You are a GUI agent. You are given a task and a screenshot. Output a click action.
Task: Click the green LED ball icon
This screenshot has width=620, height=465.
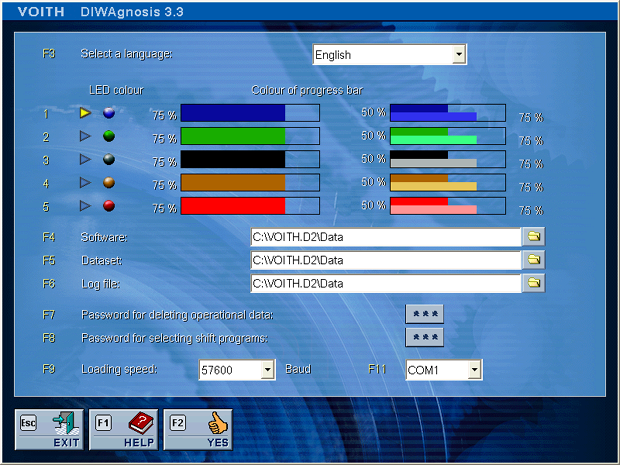pyautogui.click(x=109, y=136)
